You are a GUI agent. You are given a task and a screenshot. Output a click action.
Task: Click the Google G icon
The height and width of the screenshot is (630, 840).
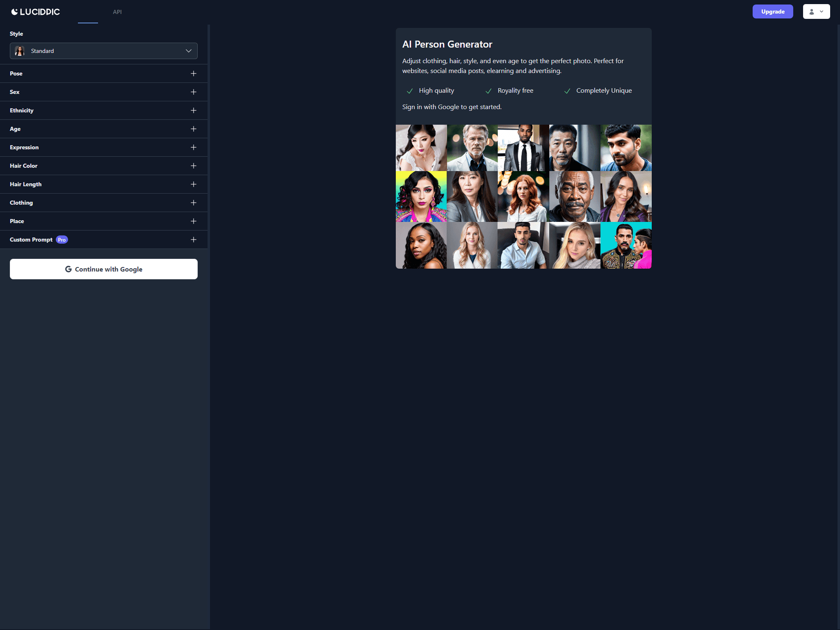68,269
